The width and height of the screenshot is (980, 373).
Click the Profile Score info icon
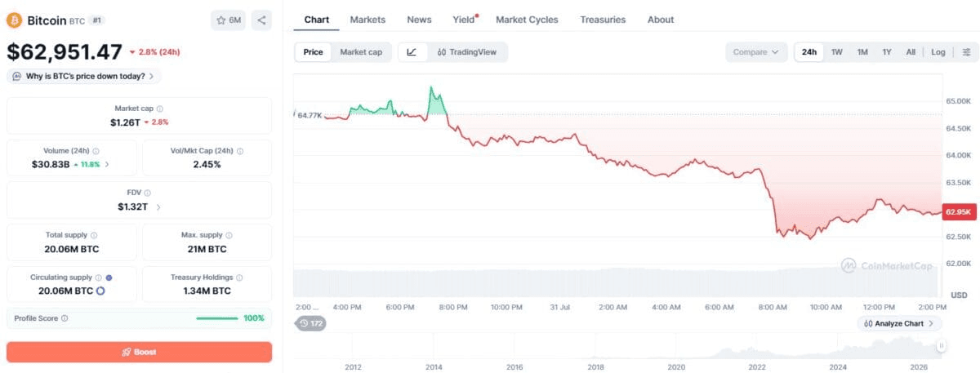click(65, 318)
